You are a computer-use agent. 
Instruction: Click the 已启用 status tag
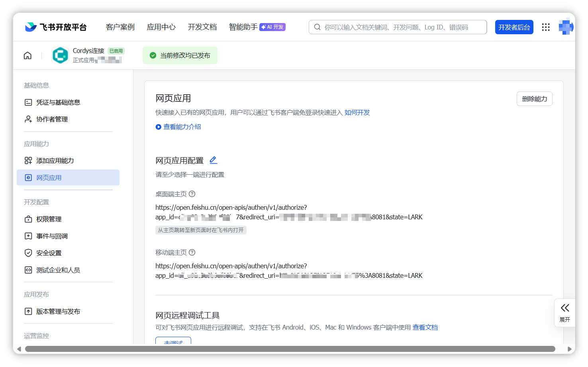(x=116, y=51)
